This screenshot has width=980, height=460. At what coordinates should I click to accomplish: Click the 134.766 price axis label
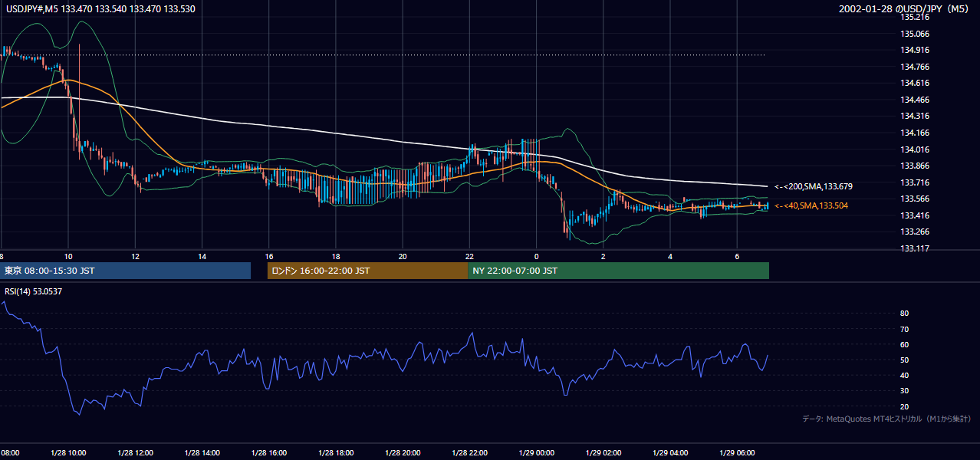[915, 67]
